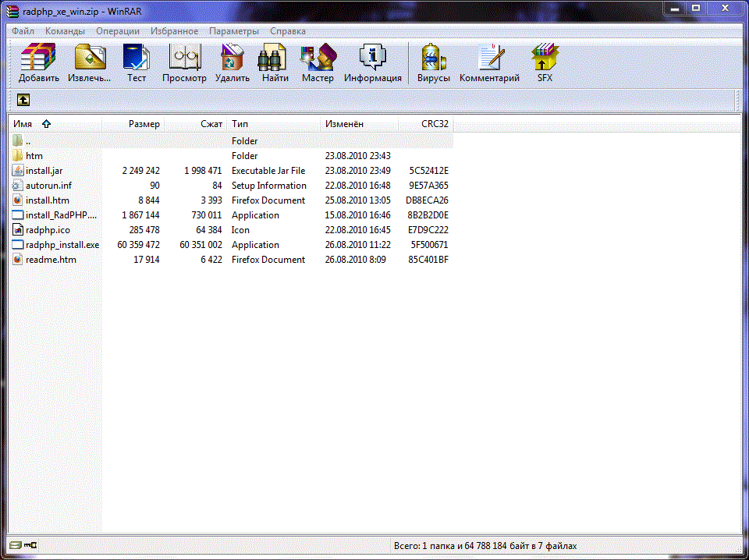
Task: Select the file name readme.htm
Action: [51, 259]
